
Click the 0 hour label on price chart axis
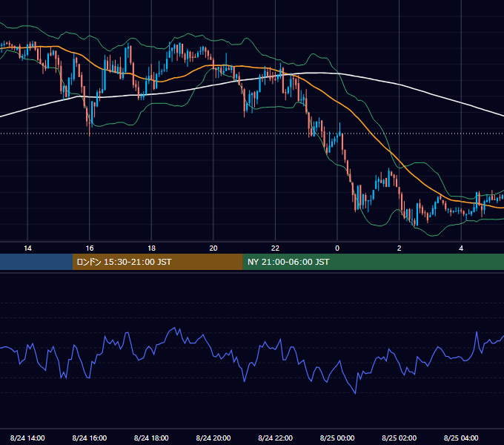(337, 248)
